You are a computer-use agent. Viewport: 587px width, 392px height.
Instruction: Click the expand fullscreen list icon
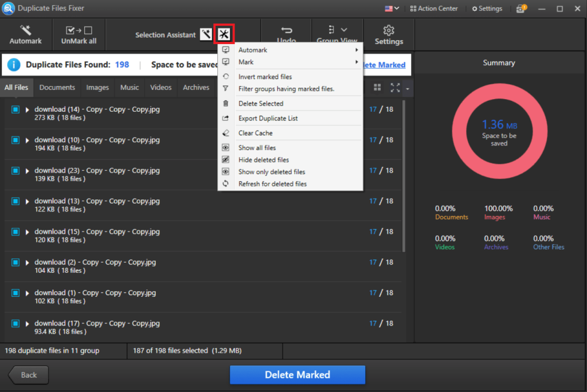395,88
